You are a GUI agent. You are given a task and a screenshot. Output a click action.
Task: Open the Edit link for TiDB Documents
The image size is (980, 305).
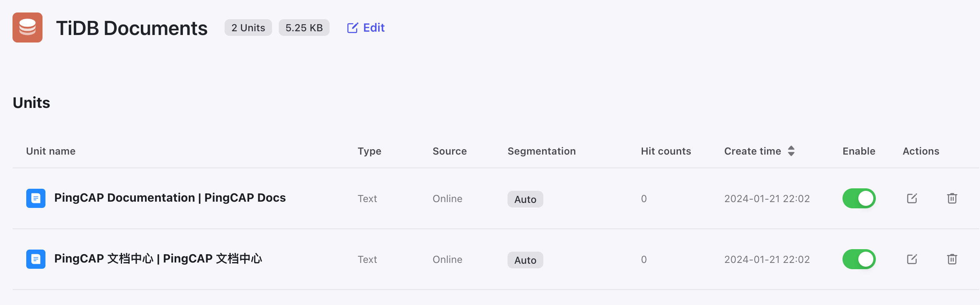[366, 27]
